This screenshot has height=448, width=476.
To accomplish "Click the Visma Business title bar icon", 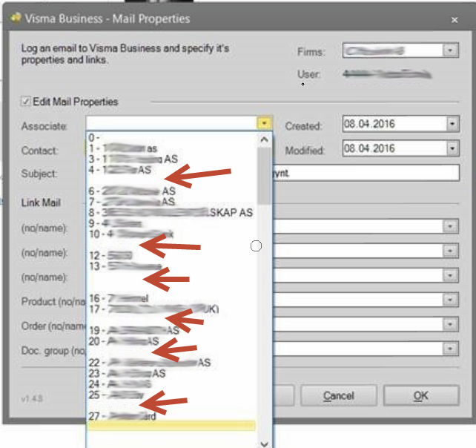I will tap(16, 18).
